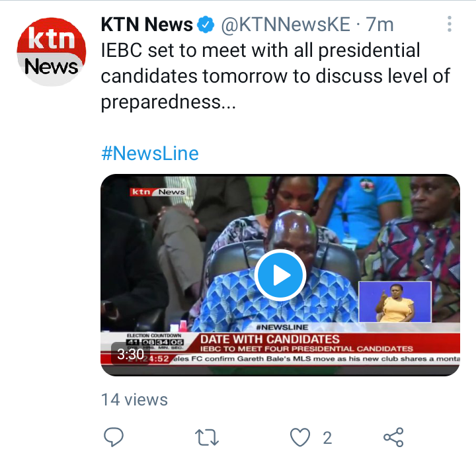The image size is (476, 461).
Task: Click the like count number 2
Action: tap(327, 438)
